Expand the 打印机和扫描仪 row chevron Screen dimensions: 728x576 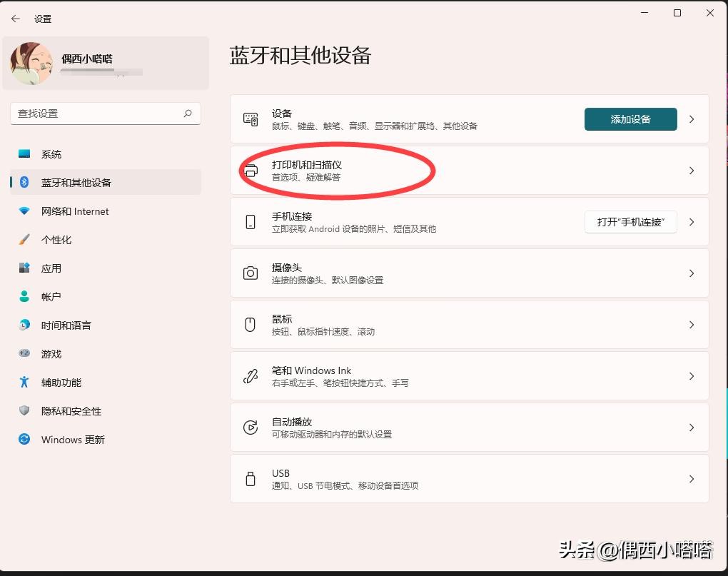[691, 171]
